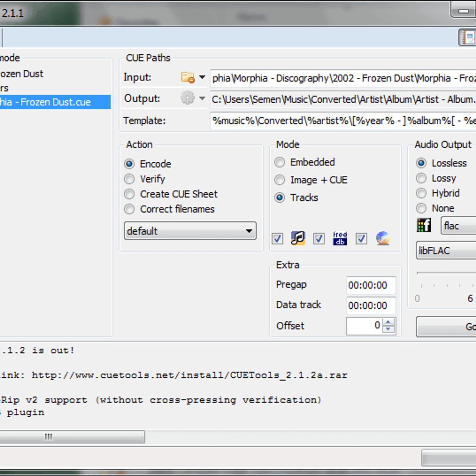Screen dimensions: 476x476
Task: Expand the Input path dropdown arrow
Action: click(202, 77)
